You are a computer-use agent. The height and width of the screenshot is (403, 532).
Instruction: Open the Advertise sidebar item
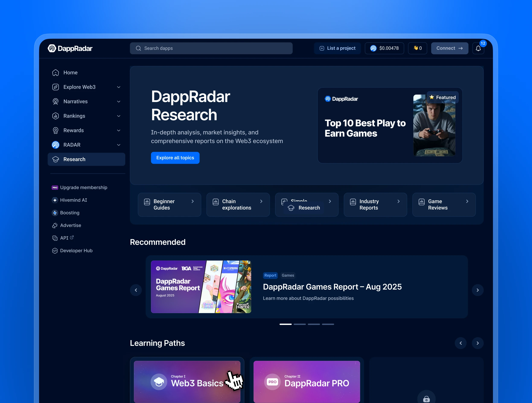coord(70,225)
